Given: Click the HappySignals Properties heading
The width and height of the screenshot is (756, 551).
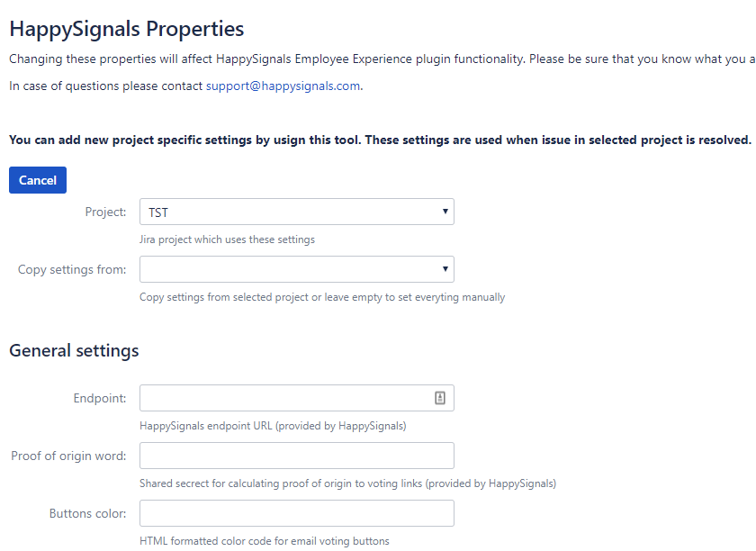Looking at the screenshot, I should [127, 29].
